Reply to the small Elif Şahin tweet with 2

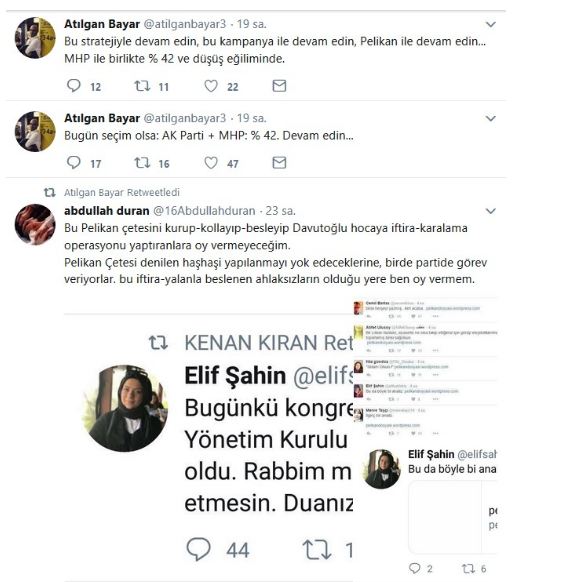[415, 568]
